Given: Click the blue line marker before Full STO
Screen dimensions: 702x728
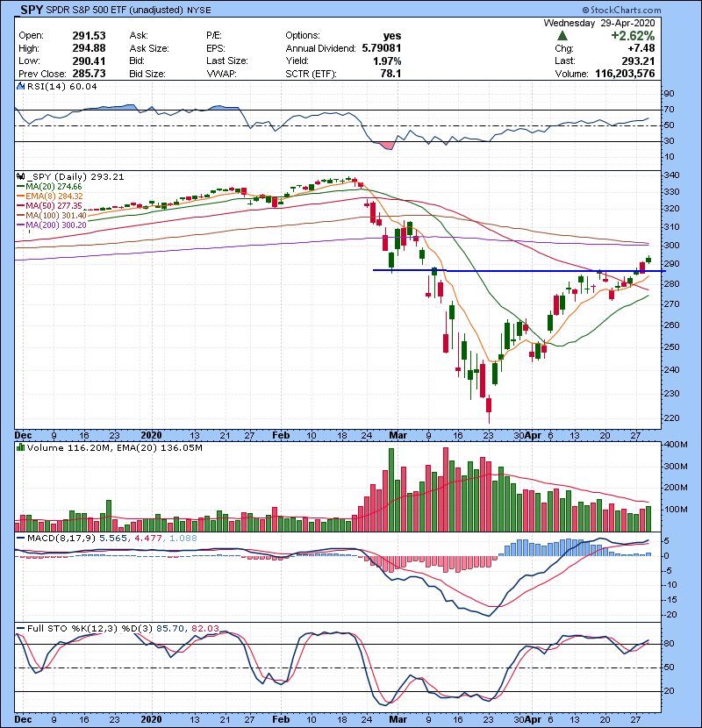Looking at the screenshot, I should point(21,629).
